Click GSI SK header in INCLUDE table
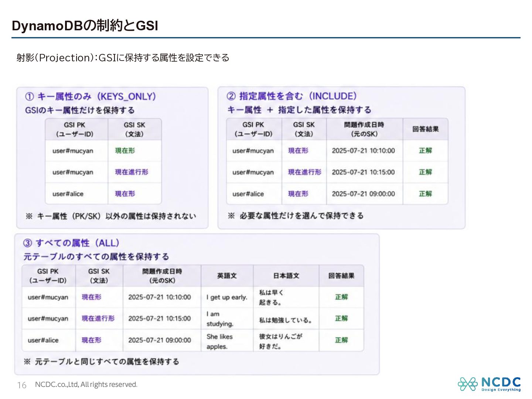Viewport: 532px width, 399px height. coord(304,129)
